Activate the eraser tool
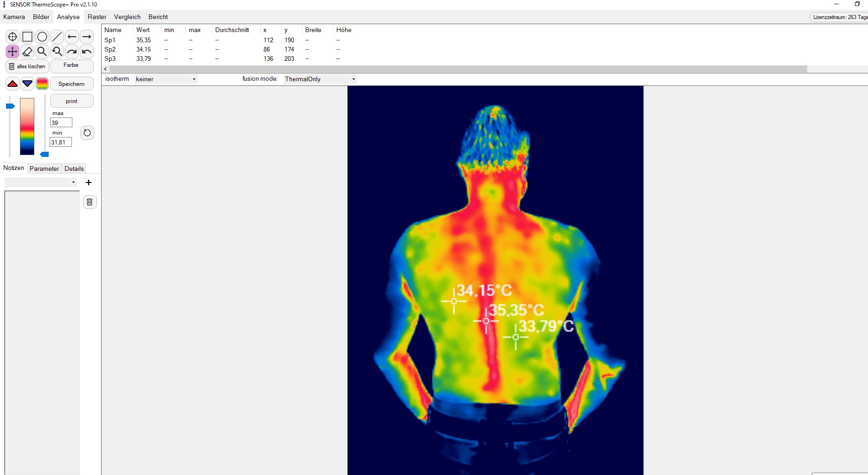Viewport: 868px width, 475px height. pyautogui.click(x=27, y=52)
